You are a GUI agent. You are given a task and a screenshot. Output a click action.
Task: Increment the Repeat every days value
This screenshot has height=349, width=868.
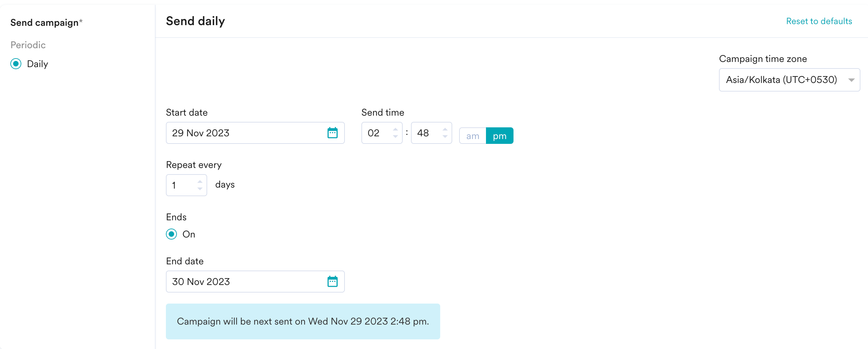(200, 181)
